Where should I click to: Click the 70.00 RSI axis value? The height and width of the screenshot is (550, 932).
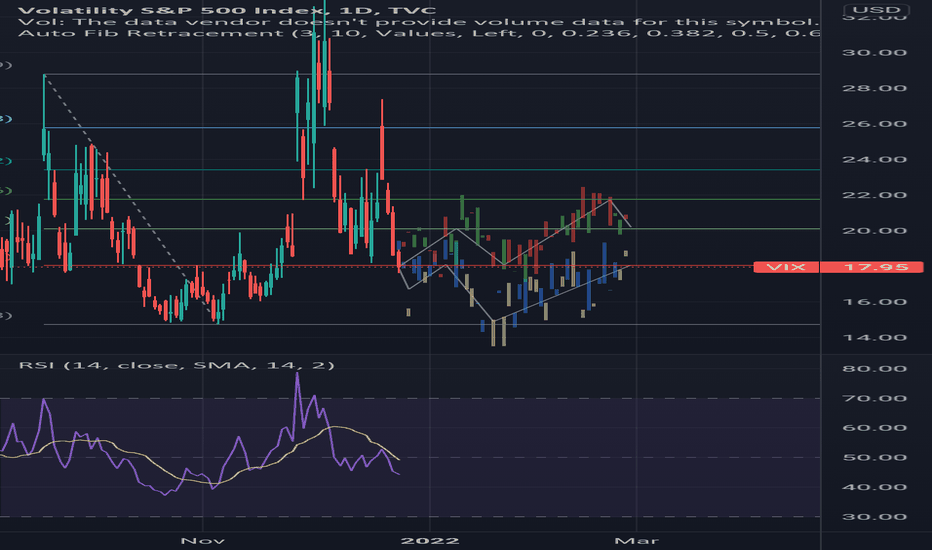(x=874, y=399)
